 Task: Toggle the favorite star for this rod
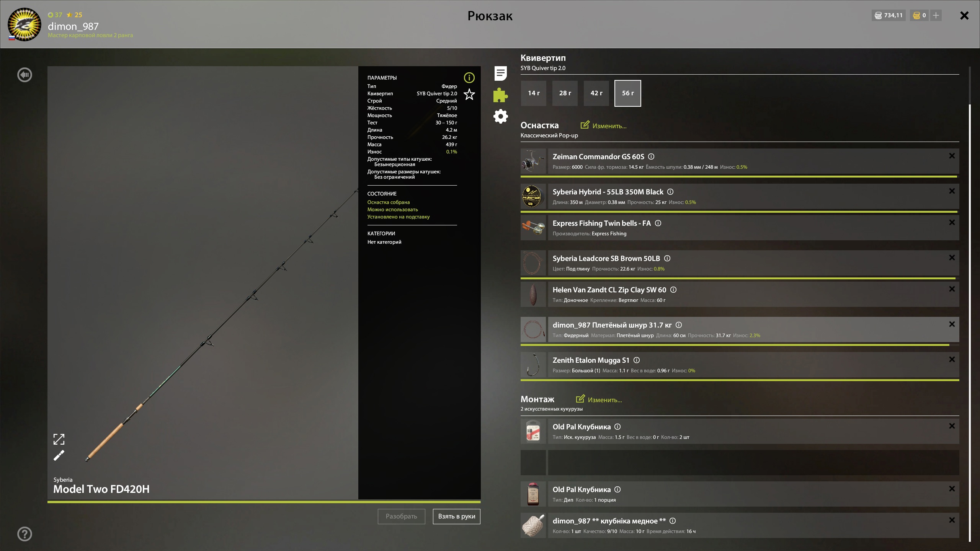[x=469, y=94]
